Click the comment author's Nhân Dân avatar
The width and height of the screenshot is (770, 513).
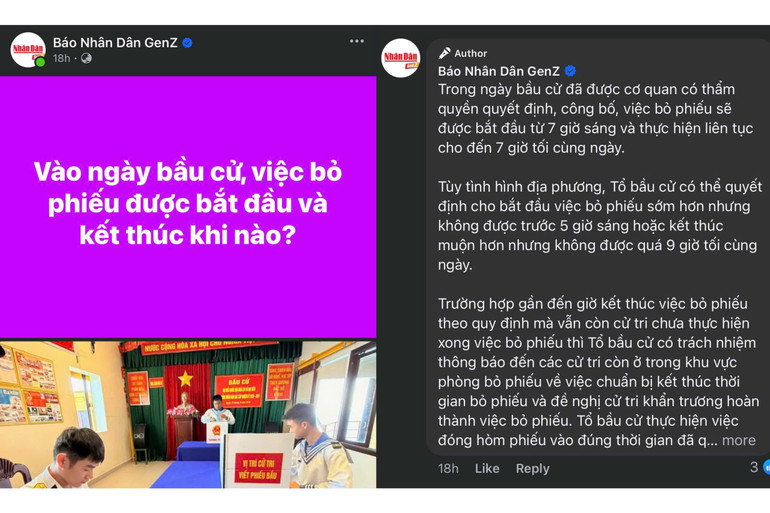coord(401,58)
